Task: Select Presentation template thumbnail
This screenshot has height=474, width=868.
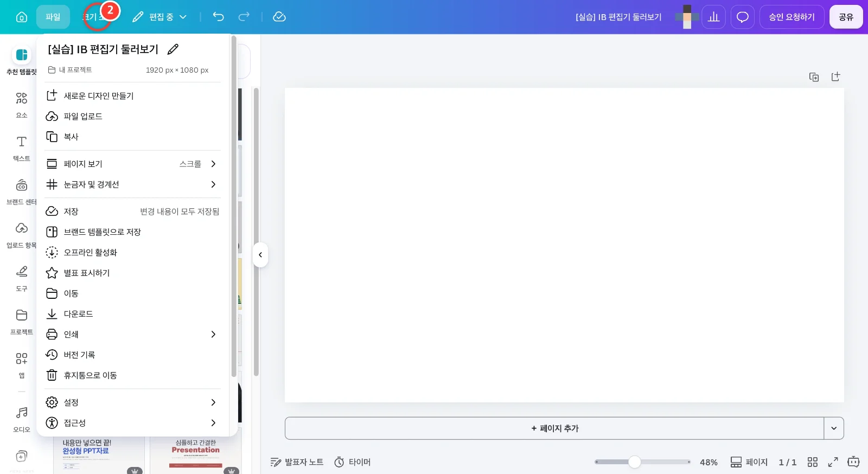Action: point(196,456)
